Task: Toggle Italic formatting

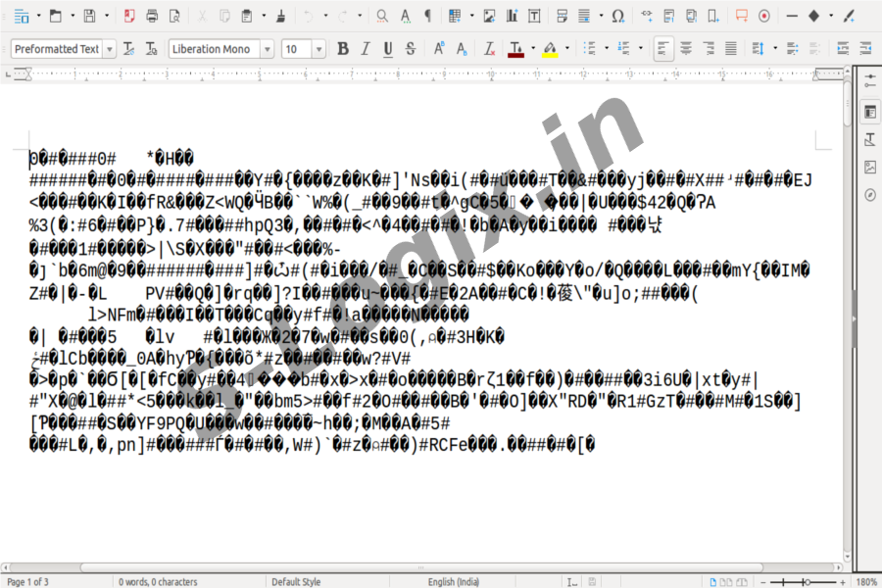Action: click(x=366, y=49)
